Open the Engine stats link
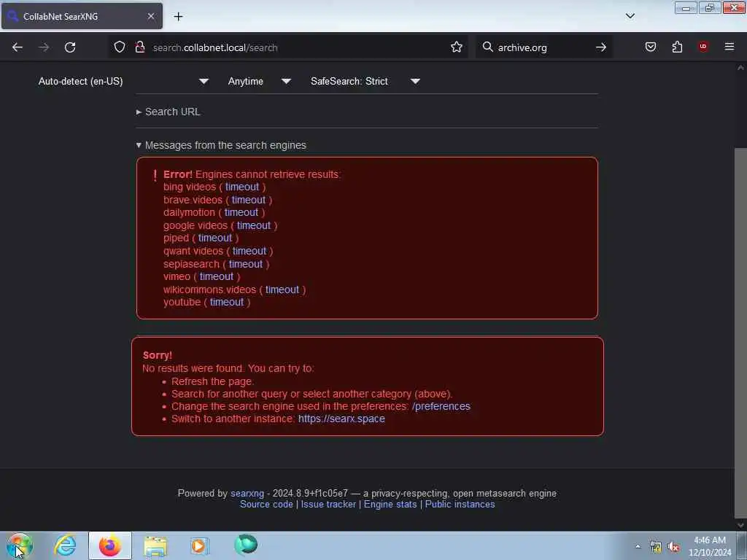 390,505
